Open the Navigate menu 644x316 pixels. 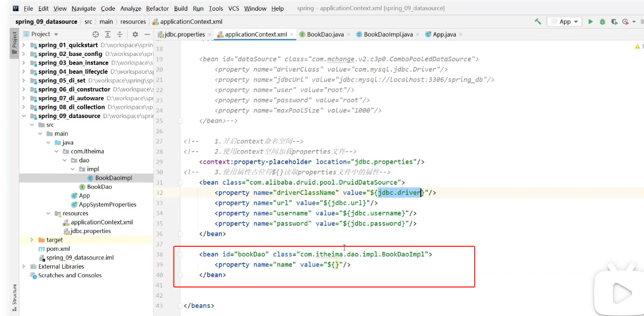pyautogui.click(x=83, y=9)
